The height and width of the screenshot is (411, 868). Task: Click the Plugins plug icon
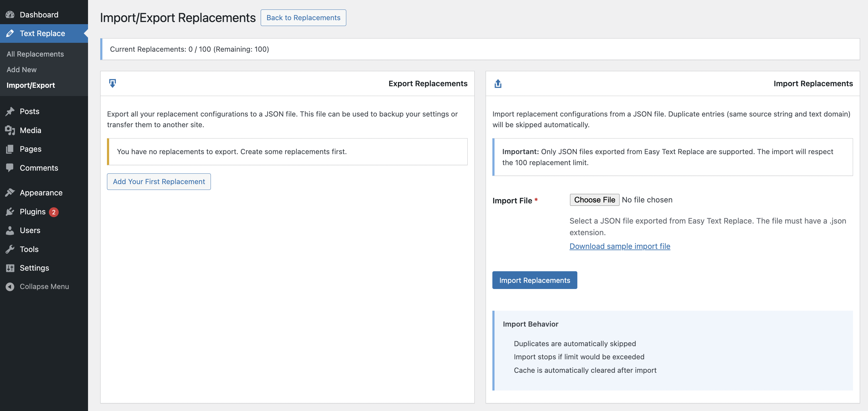click(x=10, y=211)
